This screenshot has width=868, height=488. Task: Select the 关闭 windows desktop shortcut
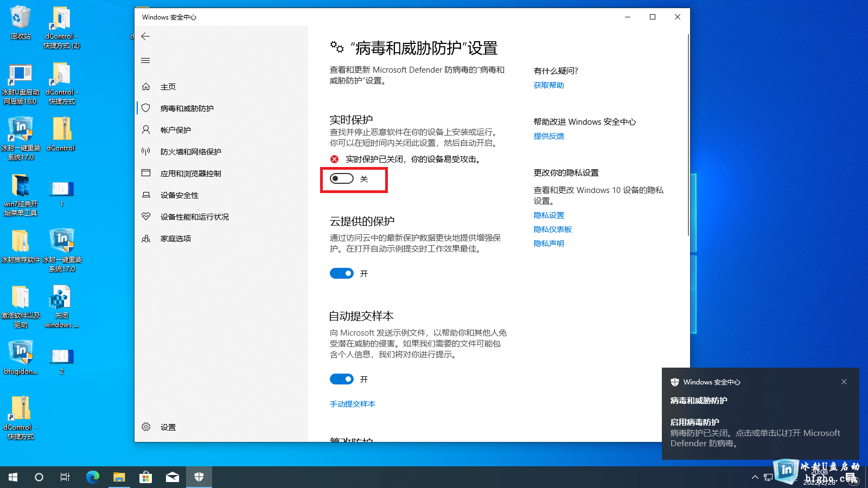[61, 306]
